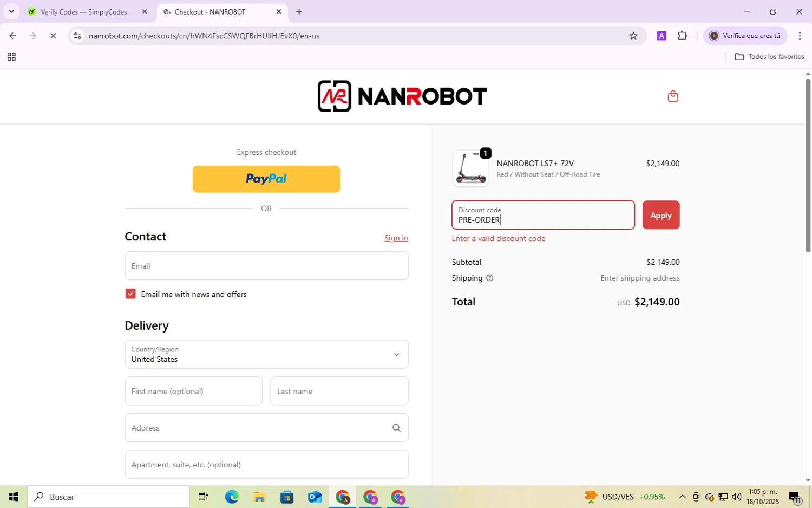Click the NANROBOT LS7+ scooter thumbnail
This screenshot has width=812, height=508.
(470, 168)
